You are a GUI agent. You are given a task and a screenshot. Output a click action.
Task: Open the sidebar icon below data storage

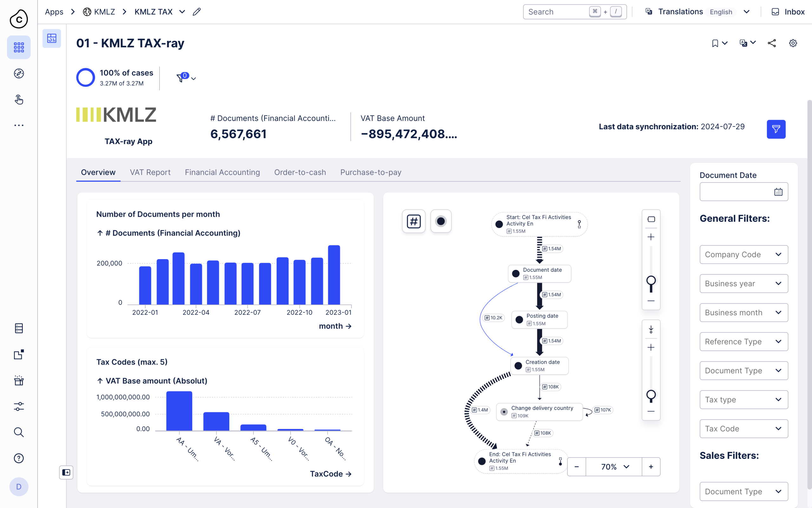tap(19, 354)
